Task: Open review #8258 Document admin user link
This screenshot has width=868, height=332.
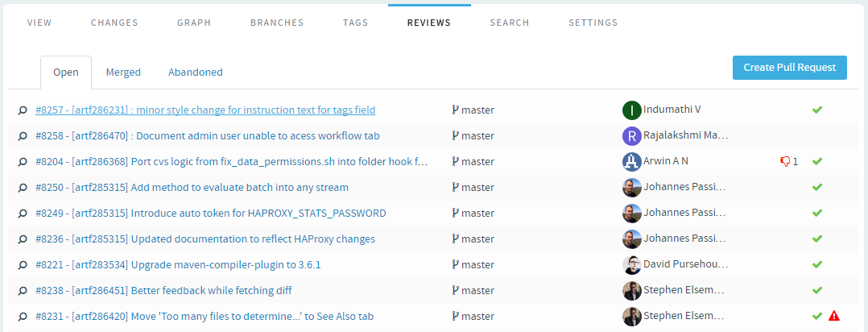Action: click(x=207, y=136)
